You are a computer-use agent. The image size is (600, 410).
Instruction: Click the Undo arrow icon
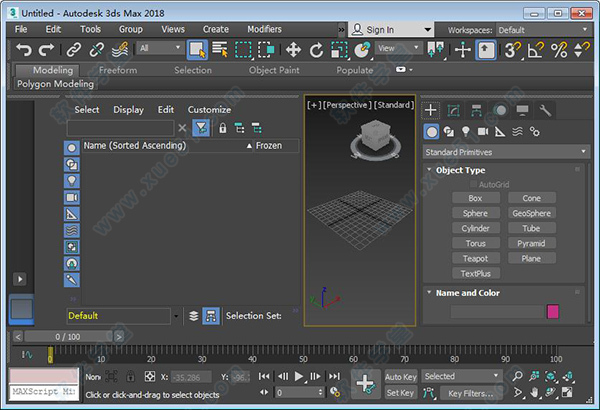pos(24,50)
